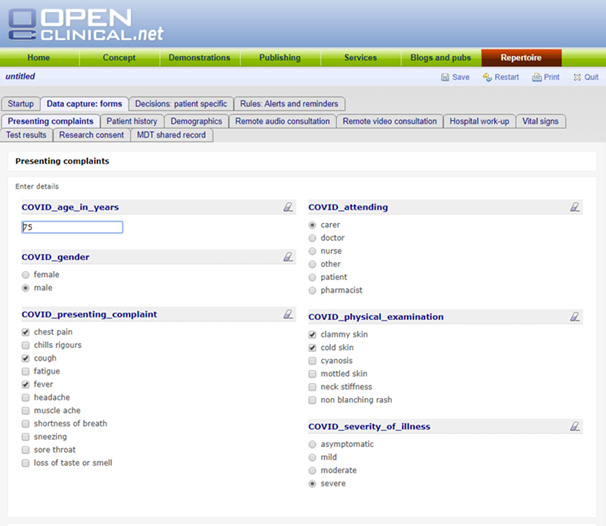Check loss of taste or smell
Screen dimensions: 606x526
(26, 463)
